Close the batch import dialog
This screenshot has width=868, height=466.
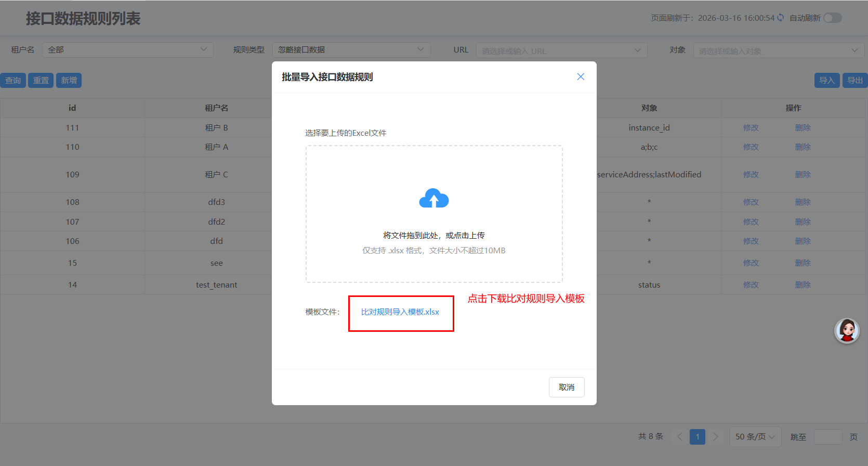tap(581, 77)
